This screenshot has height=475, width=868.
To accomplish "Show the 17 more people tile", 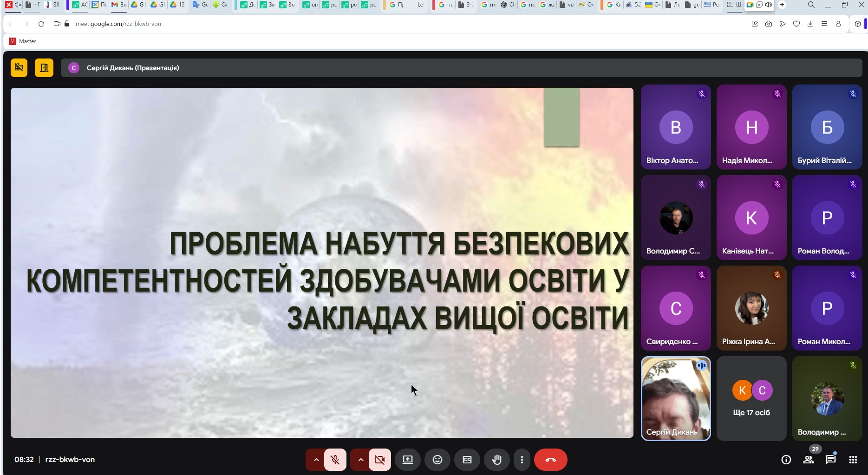I will point(751,398).
